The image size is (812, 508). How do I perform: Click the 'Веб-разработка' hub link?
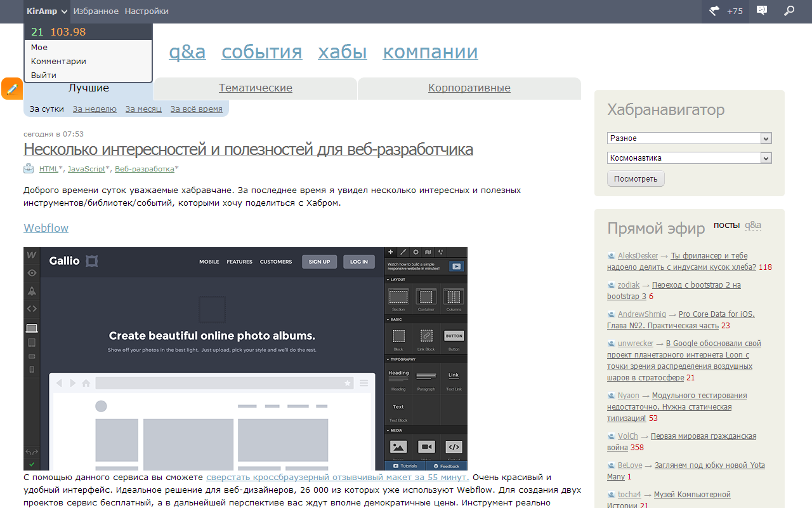tap(145, 169)
